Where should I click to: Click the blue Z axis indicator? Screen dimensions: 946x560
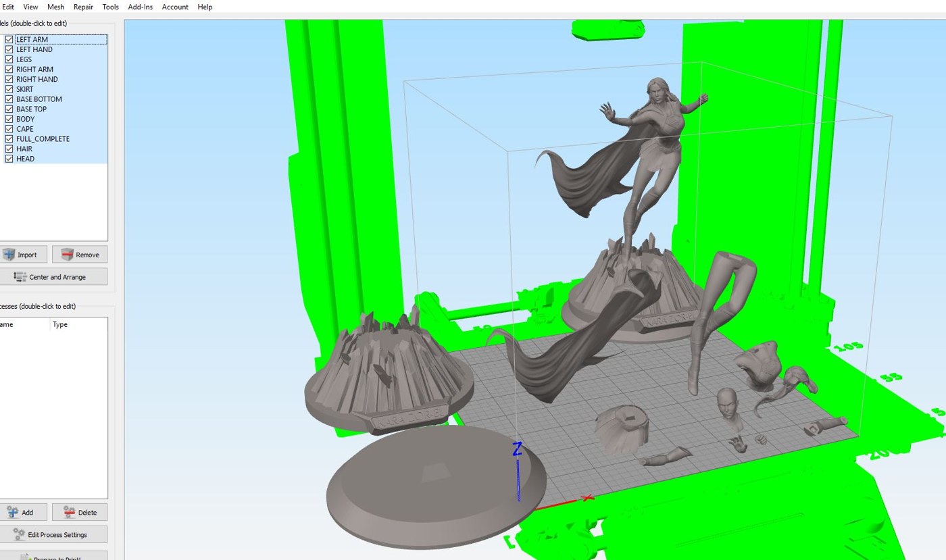click(518, 472)
